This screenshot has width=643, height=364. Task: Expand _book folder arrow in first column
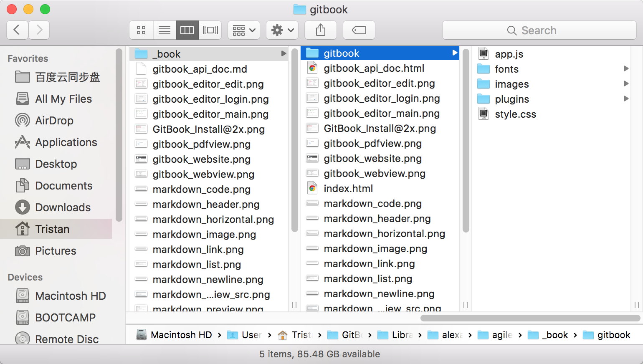[284, 54]
